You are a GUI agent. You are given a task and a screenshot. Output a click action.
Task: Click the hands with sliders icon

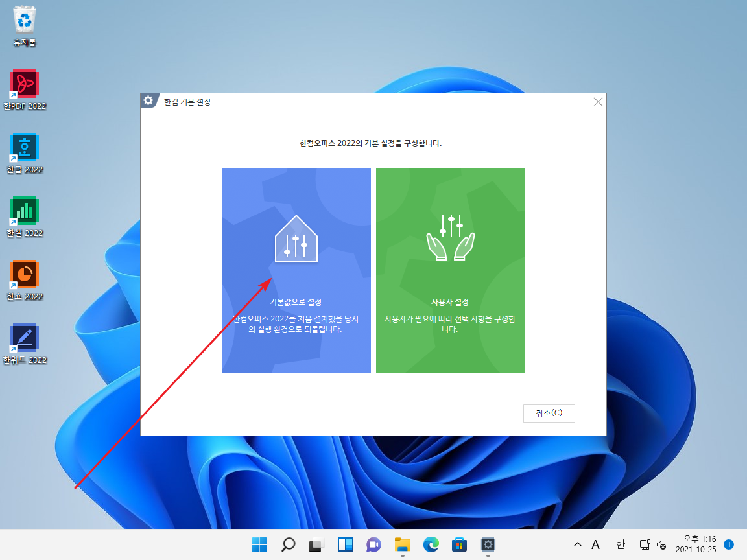point(450,237)
